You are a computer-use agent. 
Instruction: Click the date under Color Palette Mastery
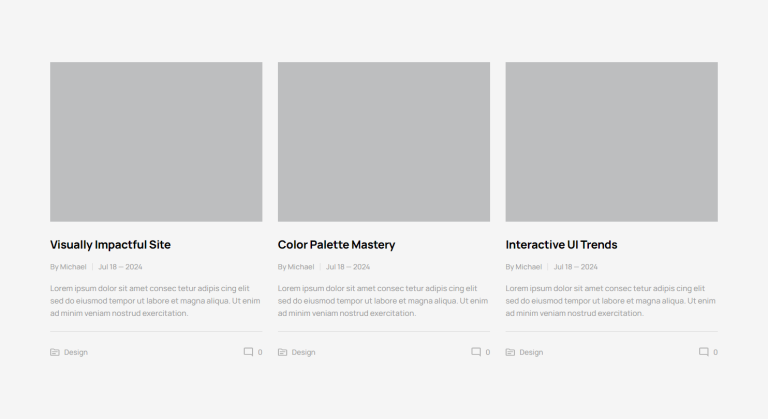coord(348,267)
